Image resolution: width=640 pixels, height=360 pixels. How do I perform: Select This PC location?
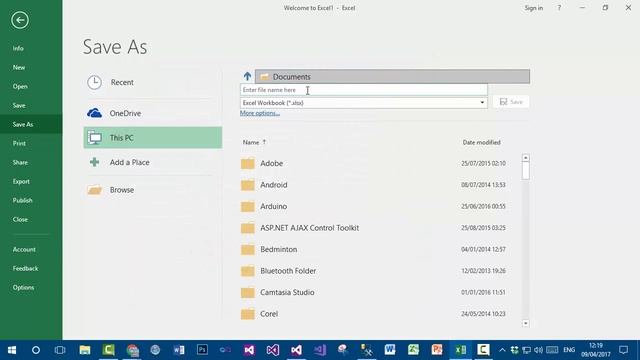153,138
